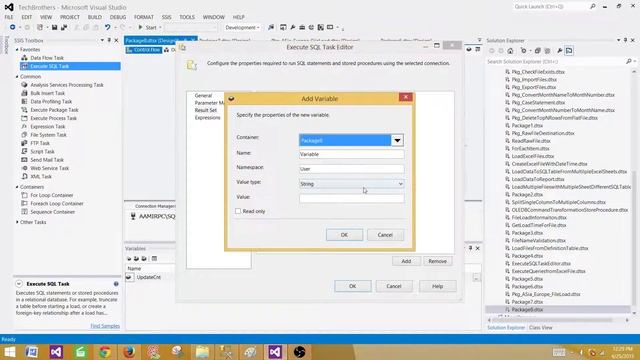640x360 pixels.
Task: Select the Expression Task
Action: [48, 127]
